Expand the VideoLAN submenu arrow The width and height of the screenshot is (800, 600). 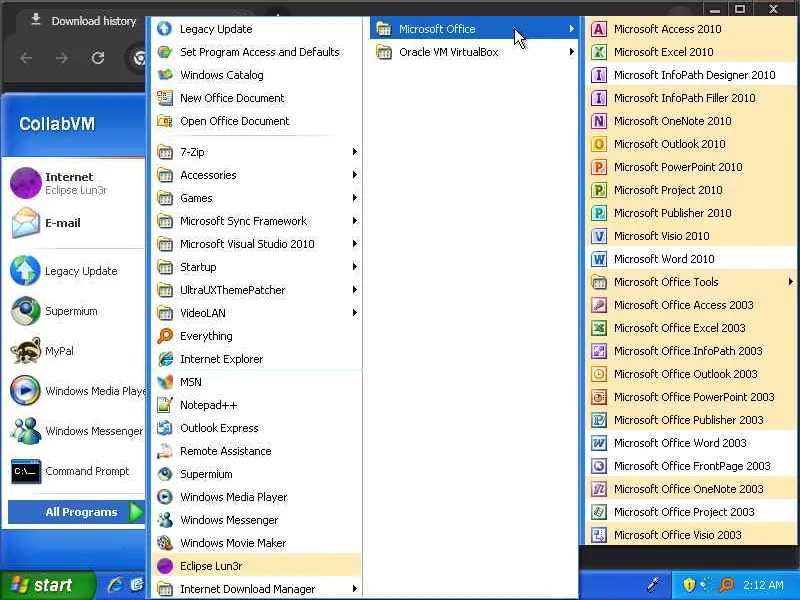click(354, 313)
